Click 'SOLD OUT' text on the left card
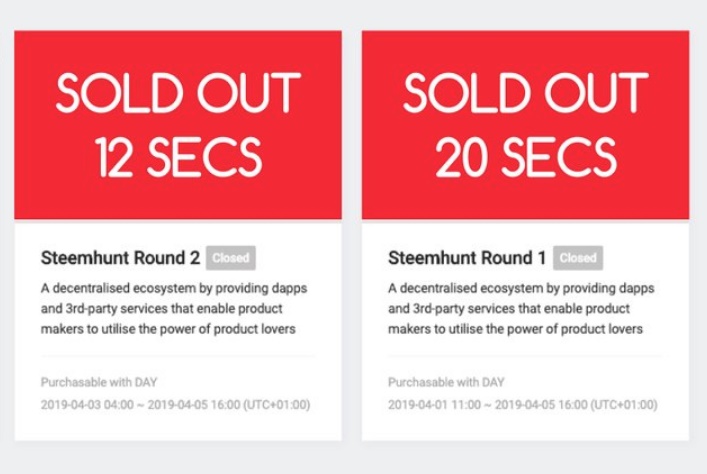The width and height of the screenshot is (707, 474). [x=178, y=94]
